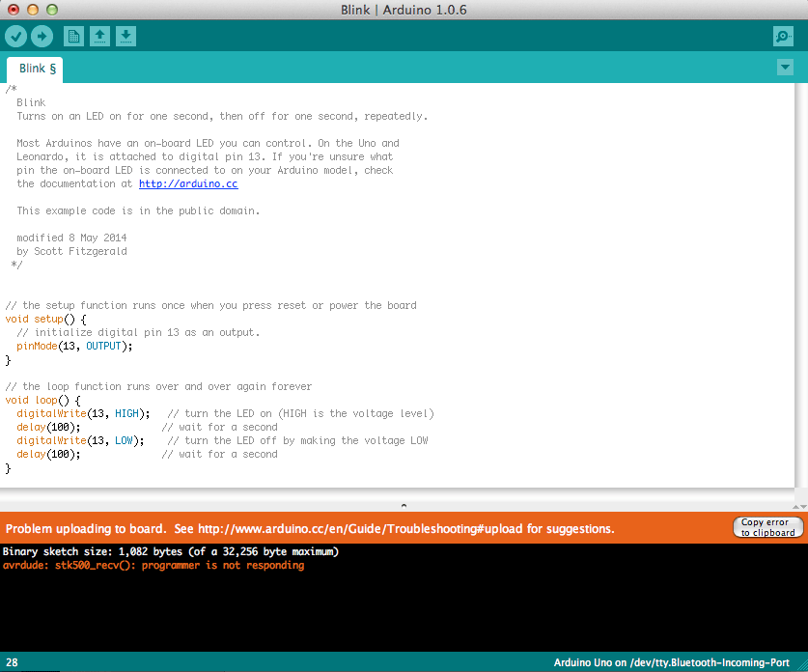Click the editor vertical scrollbar
Screen dimensions: 808x672
click(x=801, y=285)
